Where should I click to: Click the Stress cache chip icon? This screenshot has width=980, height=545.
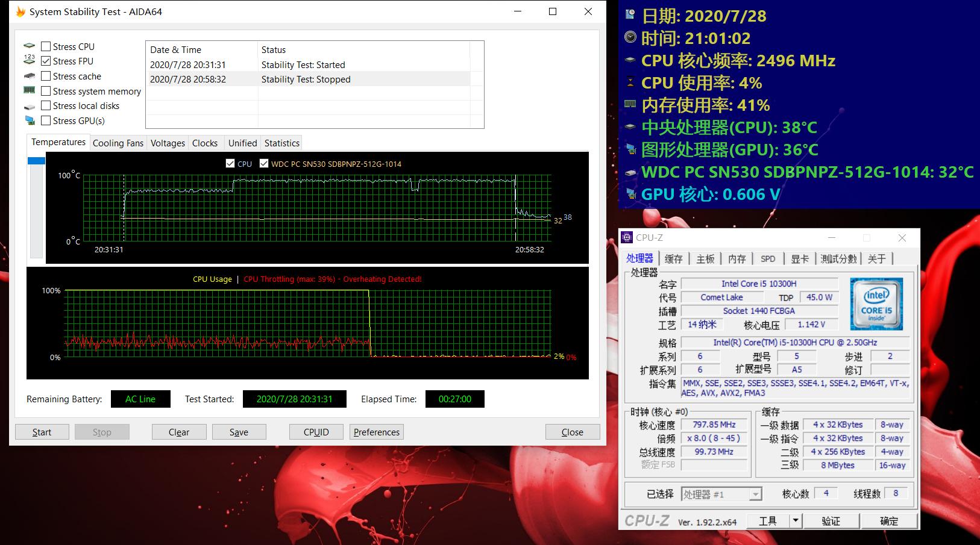point(29,76)
